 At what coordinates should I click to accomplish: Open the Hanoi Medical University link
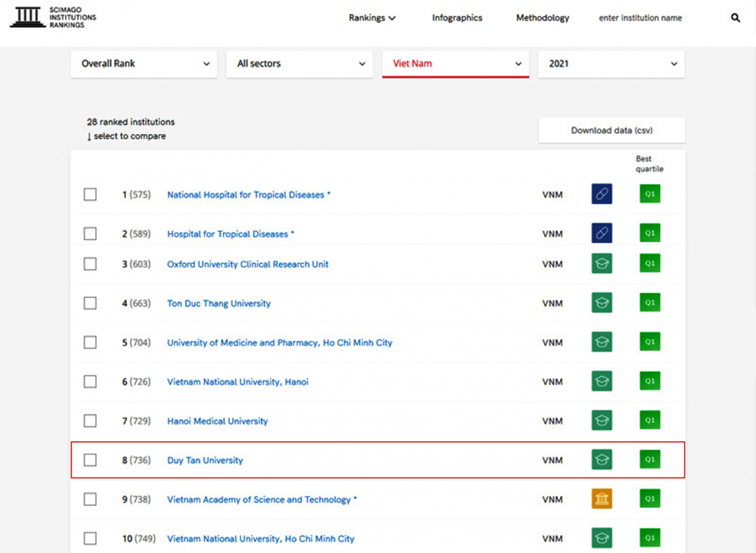(x=218, y=421)
